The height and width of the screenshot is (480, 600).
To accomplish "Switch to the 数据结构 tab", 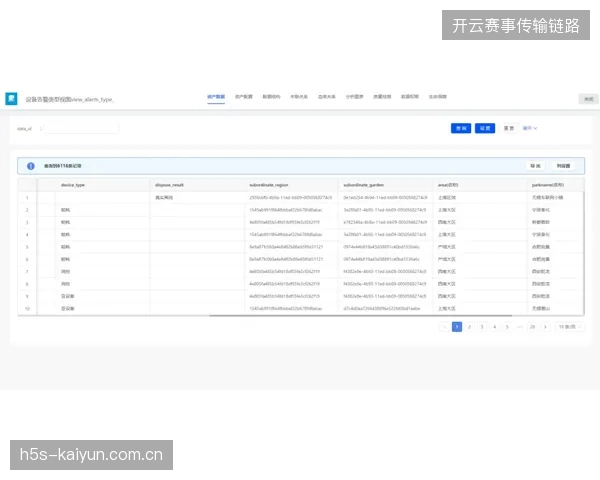I will pyautogui.click(x=271, y=97).
